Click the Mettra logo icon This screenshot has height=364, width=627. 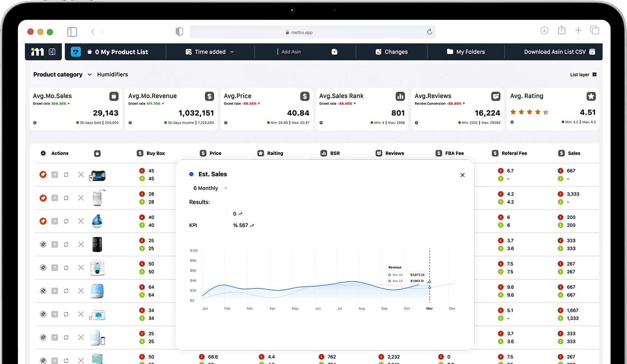pos(37,52)
